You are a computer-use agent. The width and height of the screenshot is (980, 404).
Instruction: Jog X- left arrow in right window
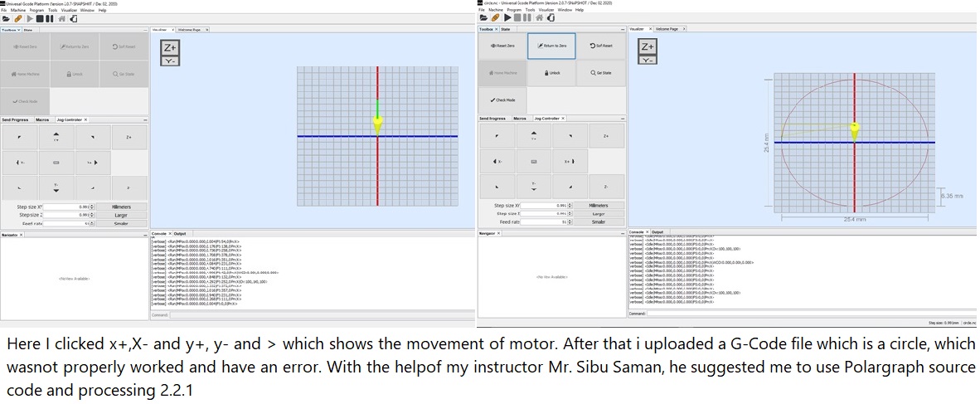(497, 161)
